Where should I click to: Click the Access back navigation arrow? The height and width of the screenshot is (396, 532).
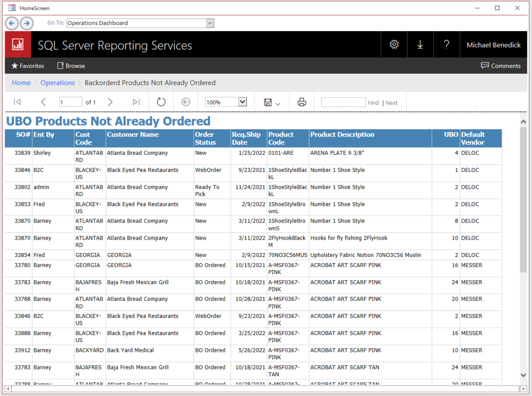(12, 23)
